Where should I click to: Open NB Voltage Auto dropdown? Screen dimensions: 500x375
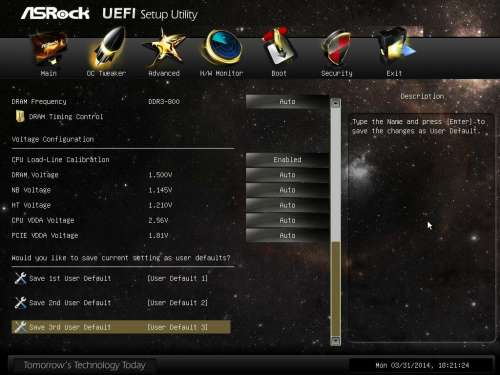(x=287, y=190)
